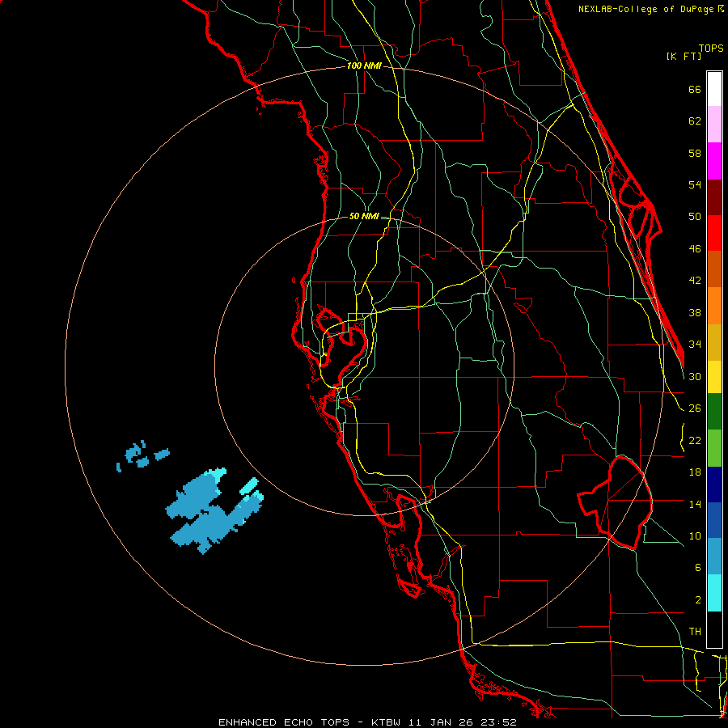
Task: Click the '58' legend value
Action: pos(695,153)
